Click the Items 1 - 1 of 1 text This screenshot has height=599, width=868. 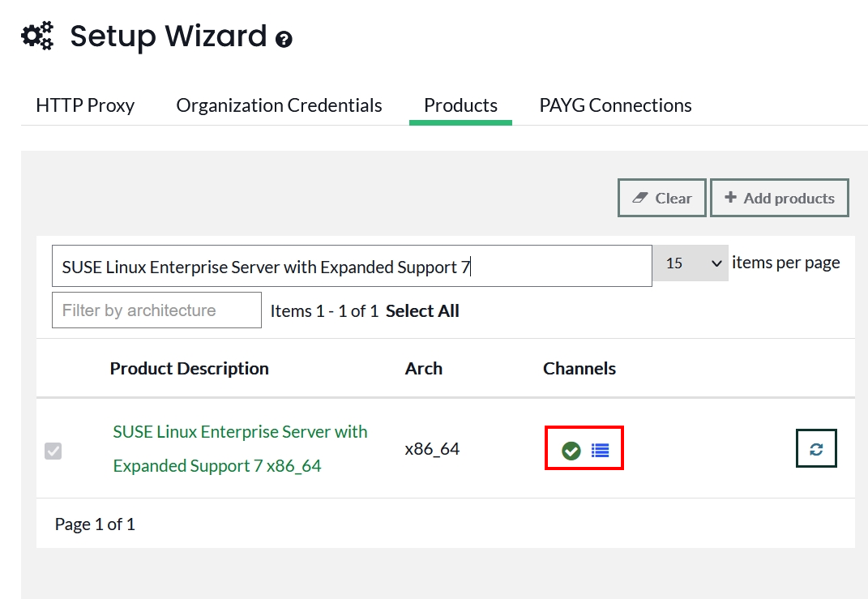[x=324, y=311]
